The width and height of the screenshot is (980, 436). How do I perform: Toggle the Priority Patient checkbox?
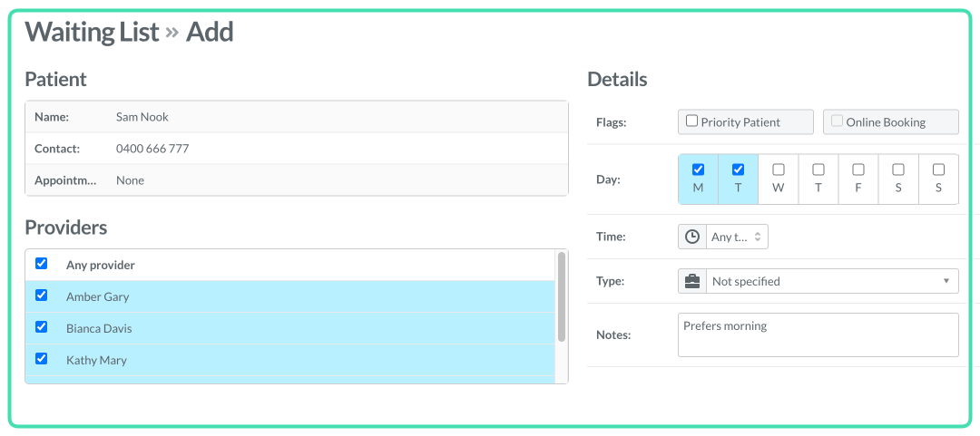point(691,121)
